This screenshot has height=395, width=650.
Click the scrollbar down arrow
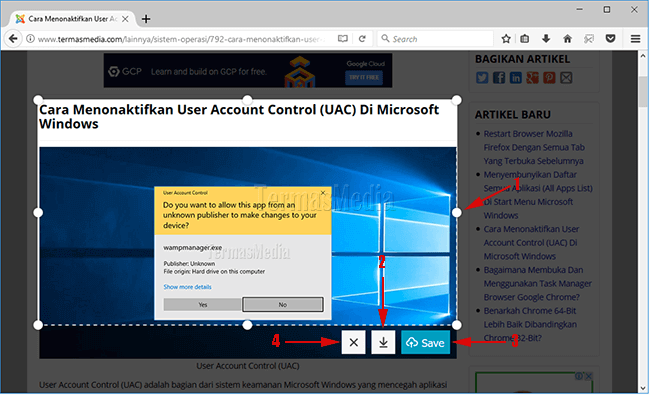[x=643, y=388]
